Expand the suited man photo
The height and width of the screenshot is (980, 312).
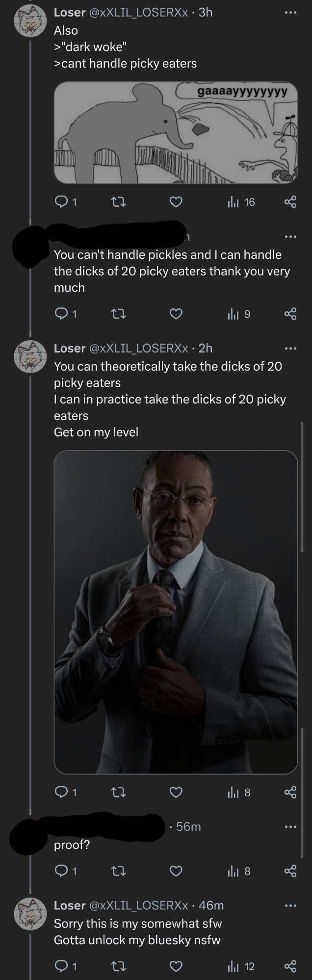176,612
